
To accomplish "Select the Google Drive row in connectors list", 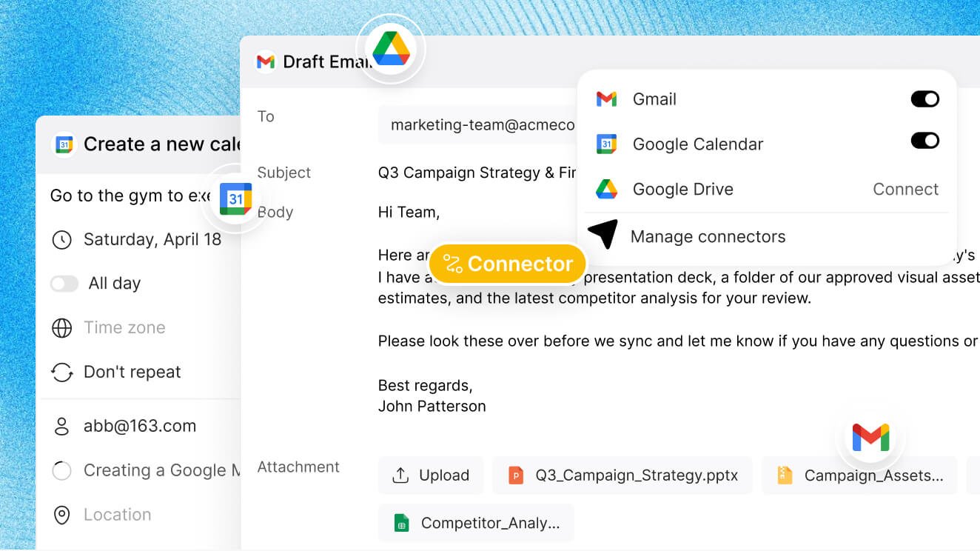I will click(x=767, y=189).
